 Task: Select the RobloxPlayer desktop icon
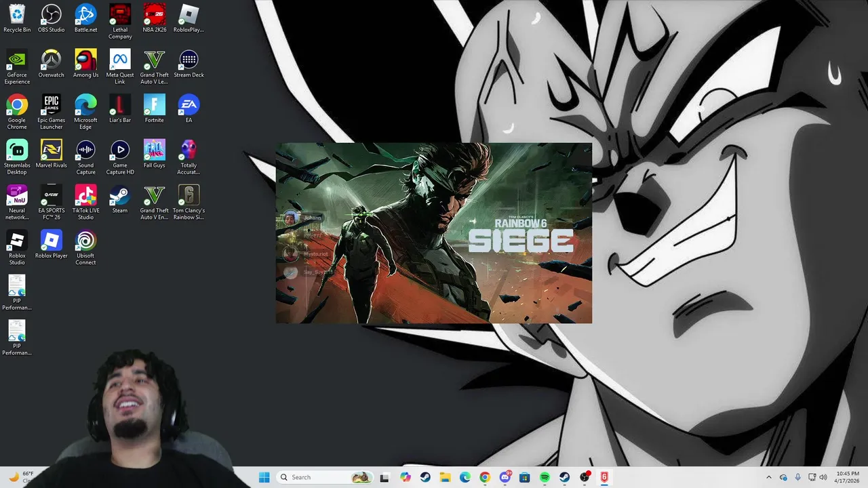coord(189,19)
